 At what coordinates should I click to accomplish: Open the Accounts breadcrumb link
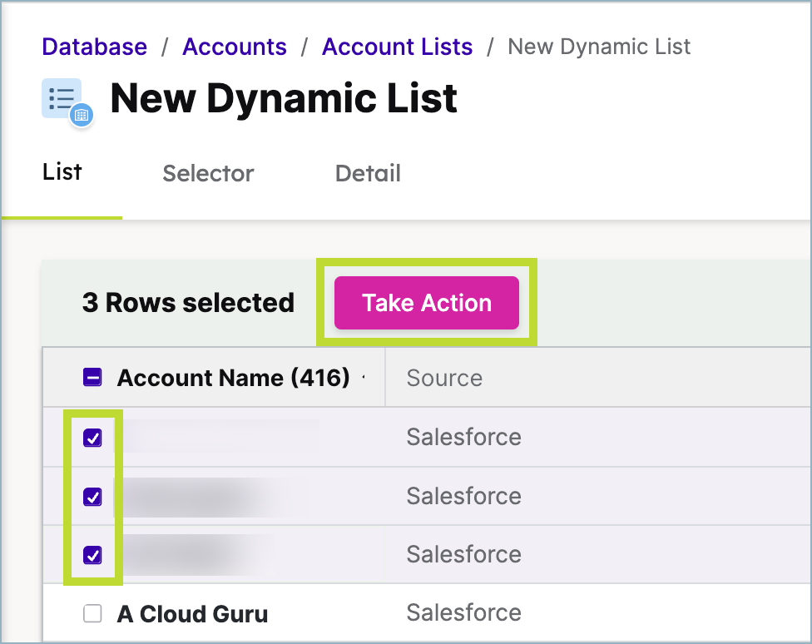click(234, 47)
